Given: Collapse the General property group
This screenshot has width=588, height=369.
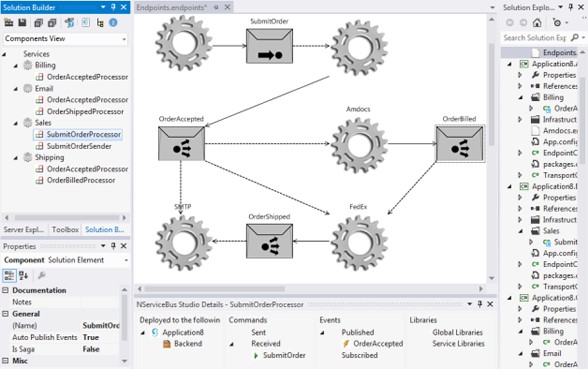Looking at the screenshot, I should tap(5, 314).
